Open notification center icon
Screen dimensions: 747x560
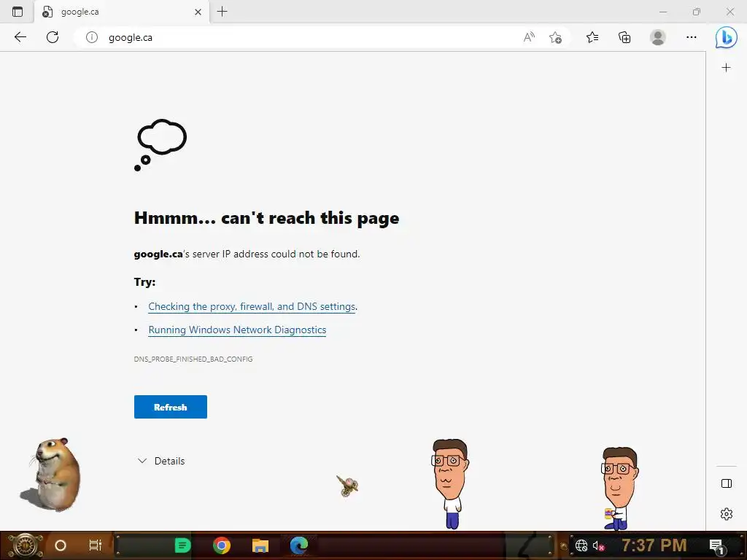coord(716,546)
